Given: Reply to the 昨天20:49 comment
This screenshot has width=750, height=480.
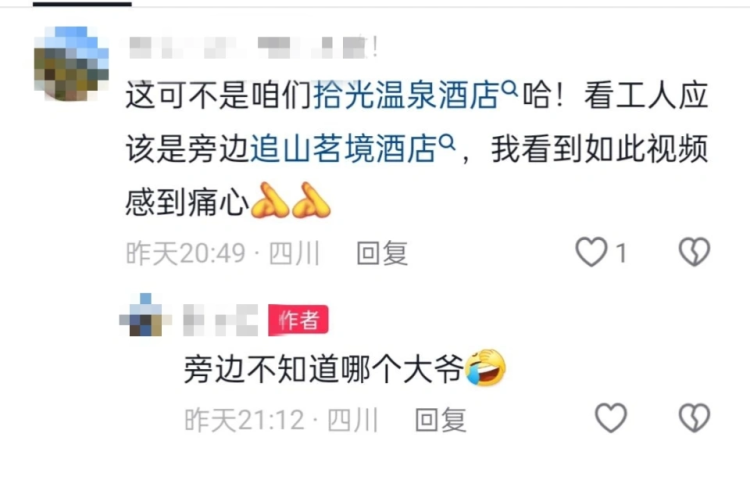Looking at the screenshot, I should (x=382, y=253).
